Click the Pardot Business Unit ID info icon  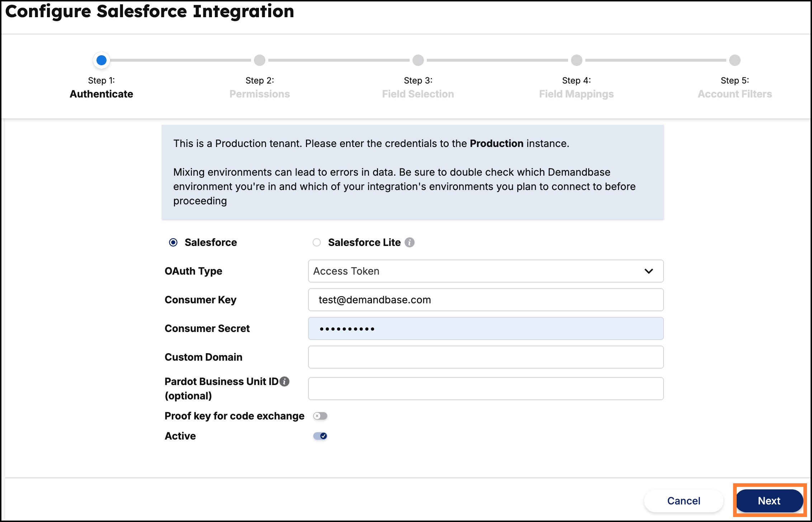(284, 381)
